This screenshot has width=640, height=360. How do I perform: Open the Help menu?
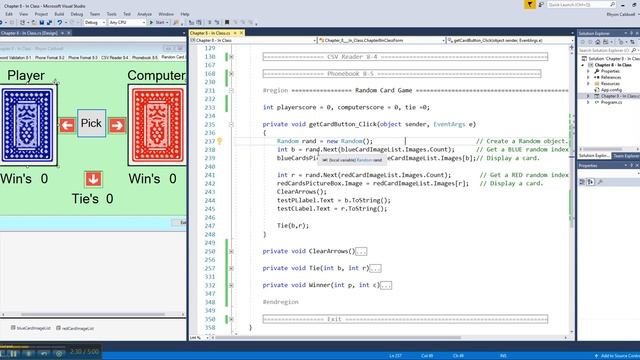pos(185,14)
